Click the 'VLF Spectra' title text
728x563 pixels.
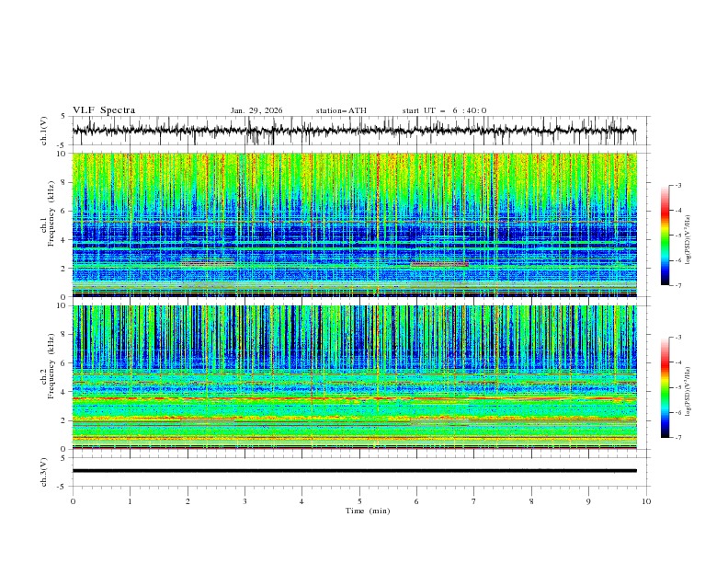point(104,110)
